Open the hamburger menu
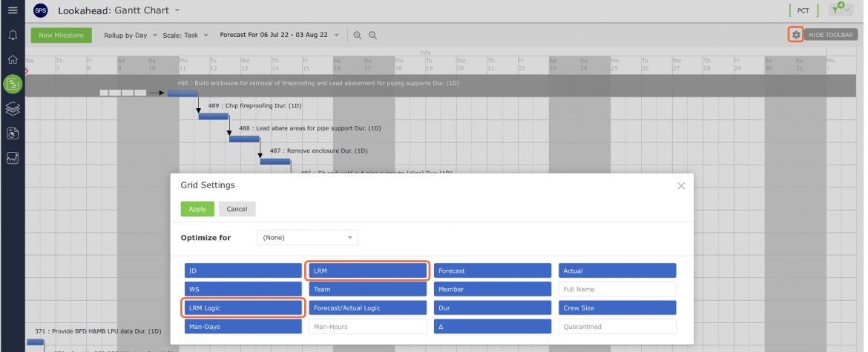 coord(12,10)
